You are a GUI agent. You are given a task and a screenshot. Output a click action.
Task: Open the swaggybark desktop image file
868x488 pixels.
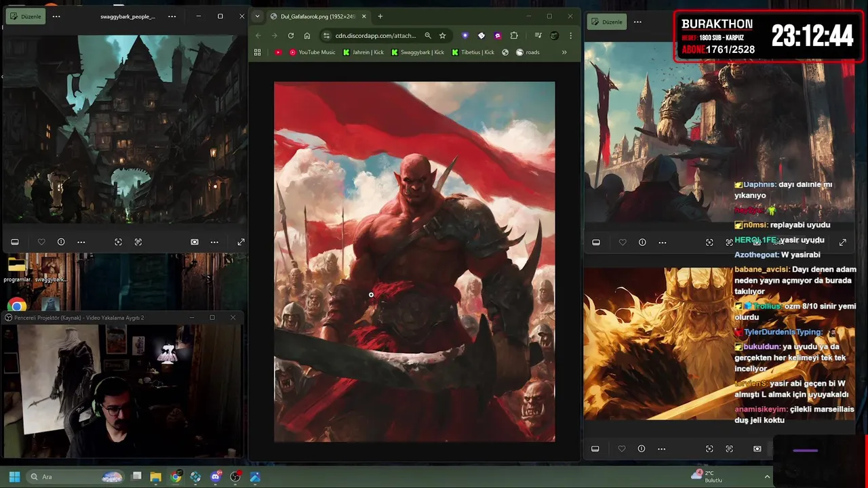pyautogui.click(x=51, y=269)
